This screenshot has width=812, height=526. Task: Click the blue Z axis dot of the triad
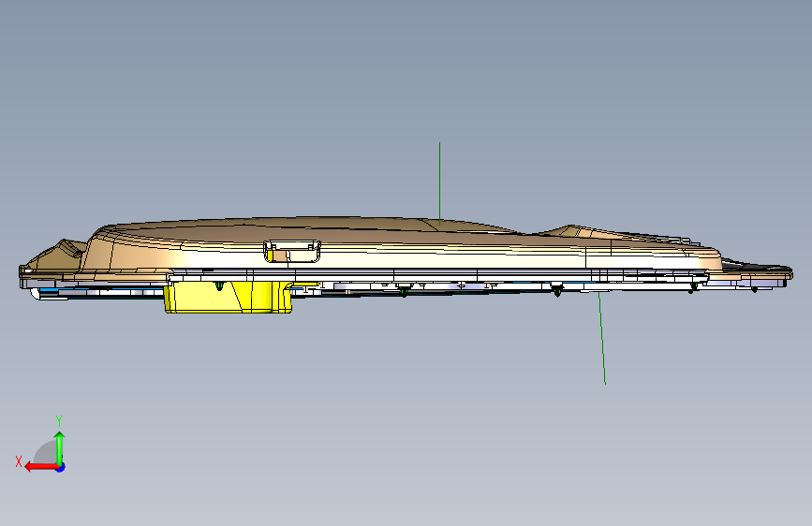(x=61, y=467)
